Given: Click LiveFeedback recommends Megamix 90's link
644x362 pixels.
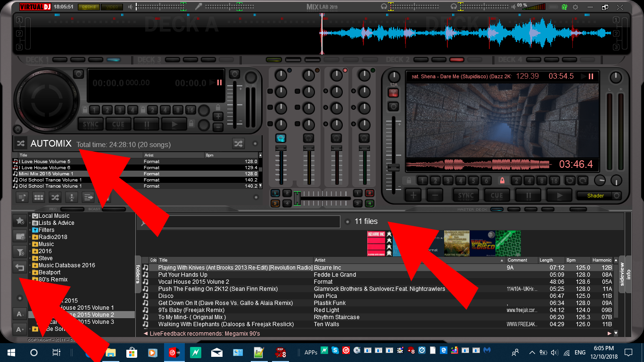Looking at the screenshot, I should click(205, 334).
